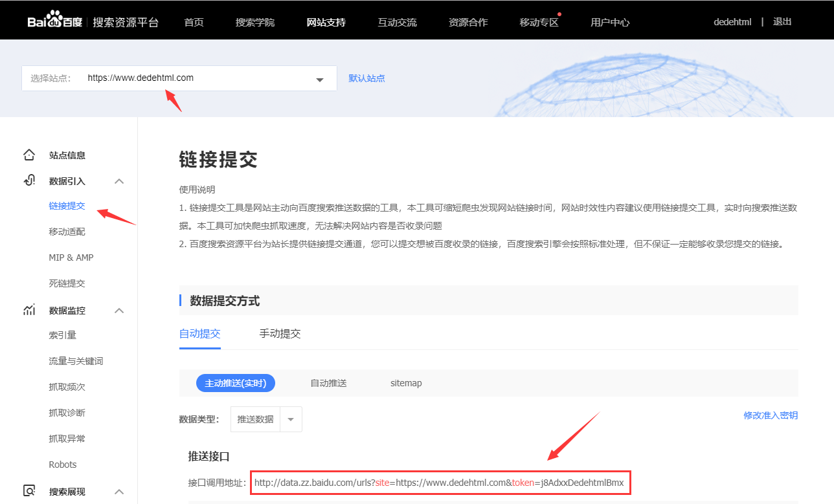Click the 修改准入密钥 link
Image resolution: width=834 pixels, height=504 pixels.
point(771,415)
